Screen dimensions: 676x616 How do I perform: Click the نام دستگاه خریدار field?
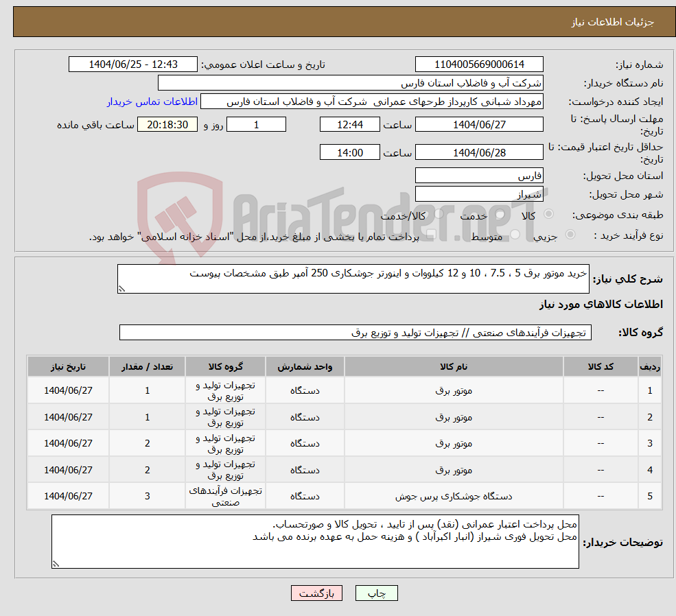(x=350, y=82)
